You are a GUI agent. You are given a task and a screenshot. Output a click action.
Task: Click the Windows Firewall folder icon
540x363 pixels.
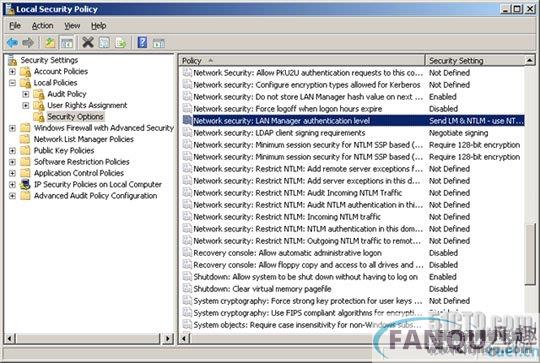click(x=25, y=128)
